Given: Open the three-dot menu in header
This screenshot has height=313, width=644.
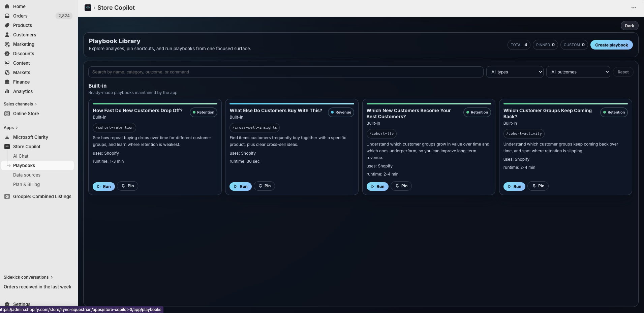Looking at the screenshot, I should click(634, 8).
